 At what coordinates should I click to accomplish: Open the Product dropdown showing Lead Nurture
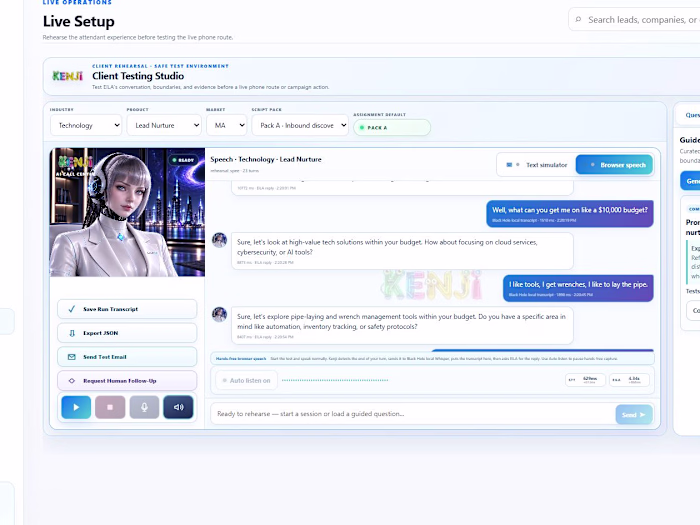tap(164, 125)
